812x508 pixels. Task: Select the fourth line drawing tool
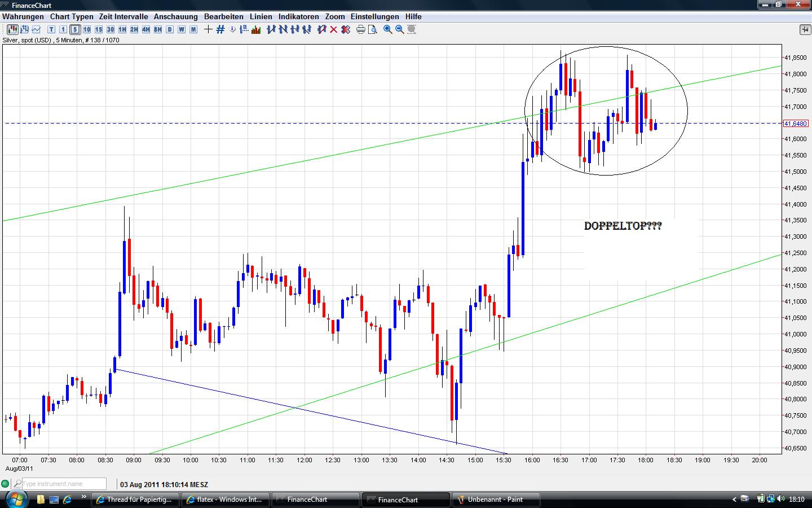[307, 29]
